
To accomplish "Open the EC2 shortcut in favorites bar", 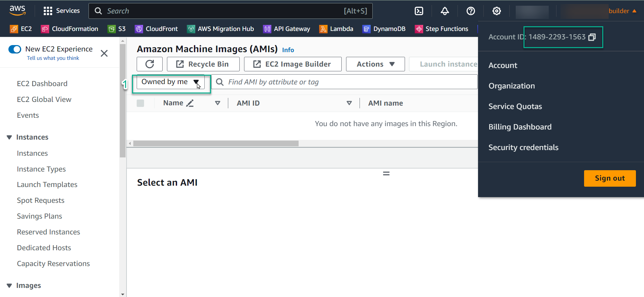I will [21, 29].
